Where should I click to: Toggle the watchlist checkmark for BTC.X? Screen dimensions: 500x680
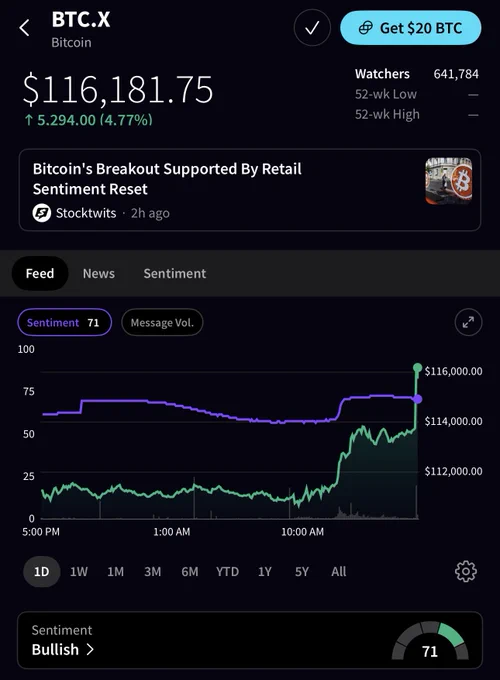click(312, 28)
